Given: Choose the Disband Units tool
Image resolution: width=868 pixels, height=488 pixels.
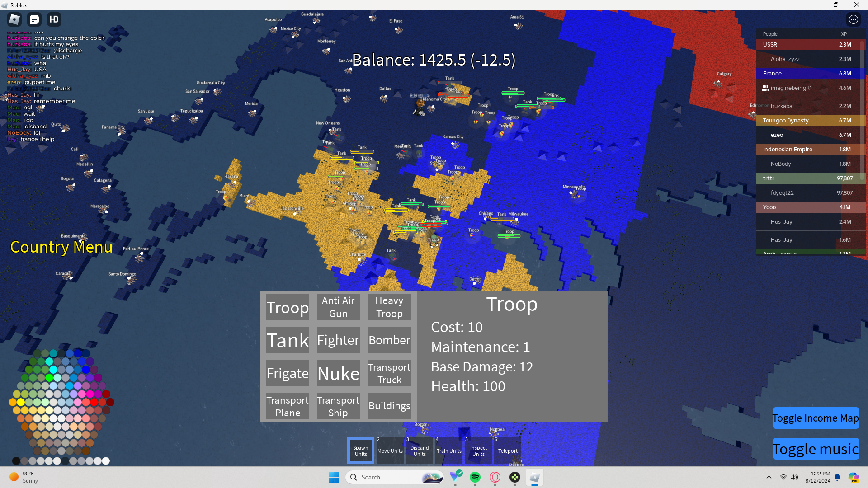Looking at the screenshot, I should click(420, 450).
